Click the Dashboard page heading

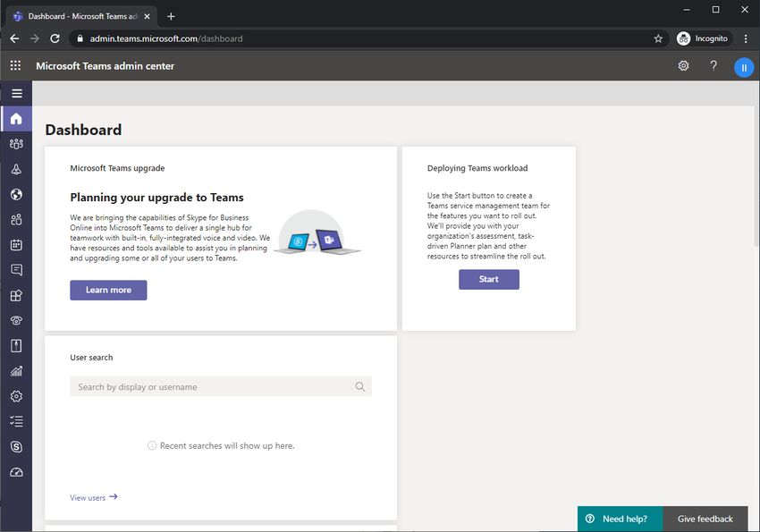pos(83,130)
